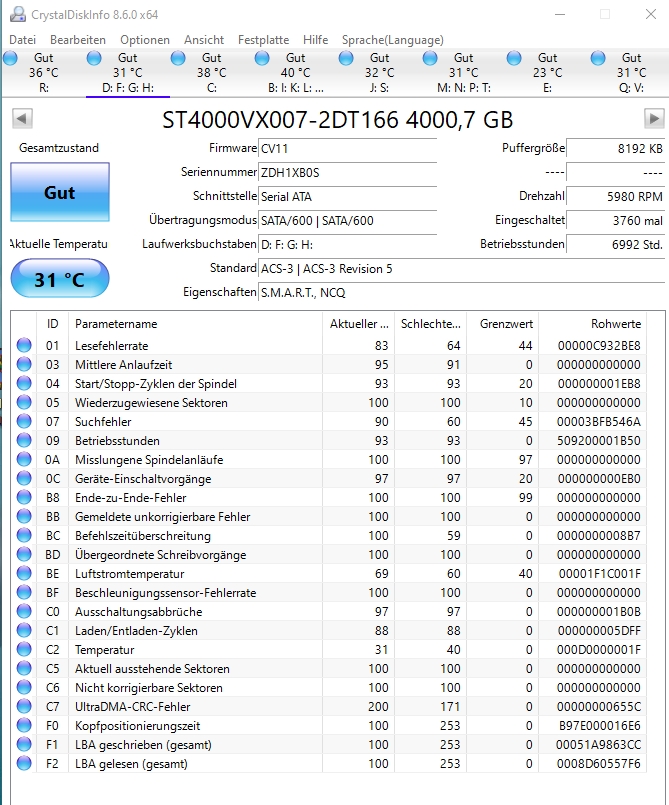Click status orb for Gemeldete unkorrigierbare Fehler
The width and height of the screenshot is (669, 805).
[24, 516]
